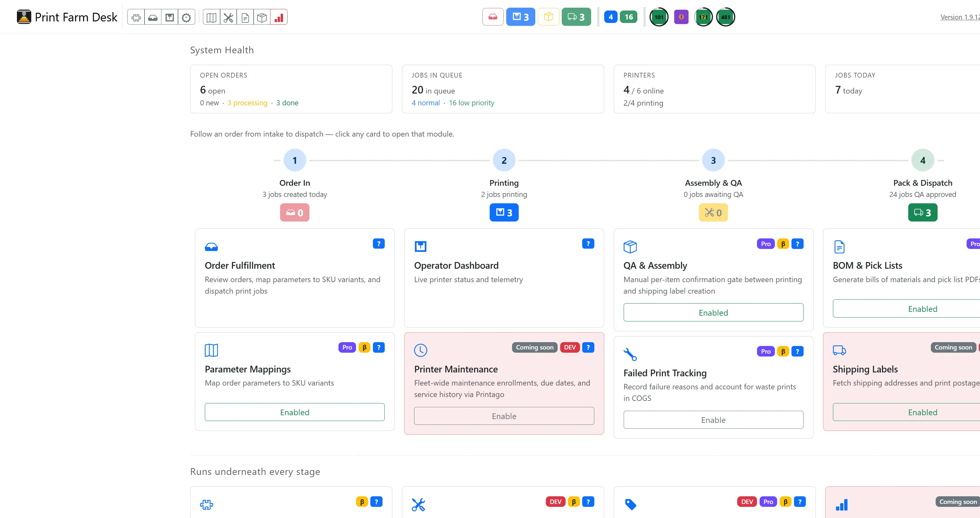The height and width of the screenshot is (518, 980).
Task: Open help for QA & Assembly card
Action: 797,244
